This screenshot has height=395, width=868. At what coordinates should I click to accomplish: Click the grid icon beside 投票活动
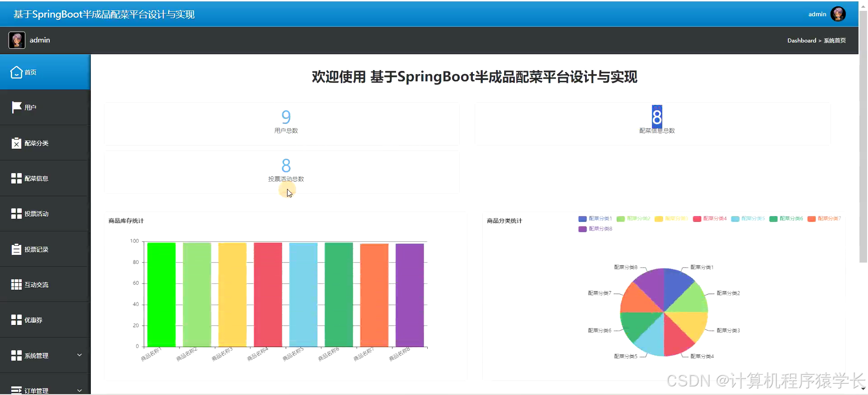pyautogui.click(x=16, y=214)
